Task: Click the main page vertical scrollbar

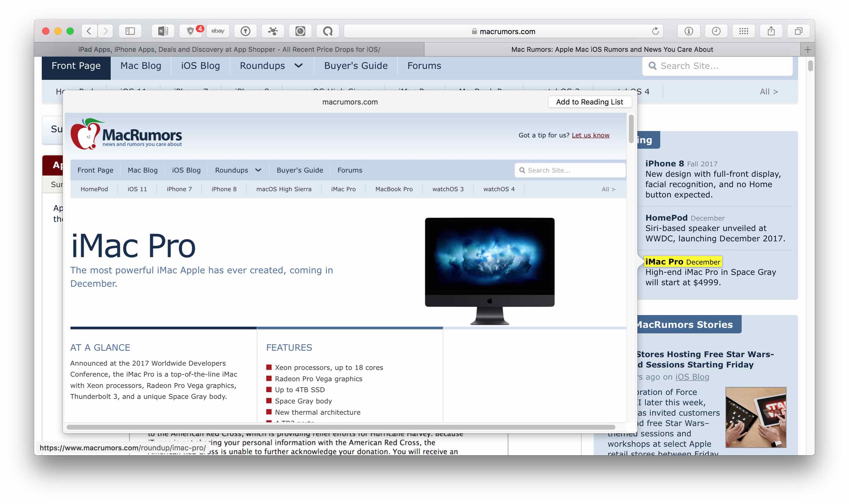Action: coord(810,66)
